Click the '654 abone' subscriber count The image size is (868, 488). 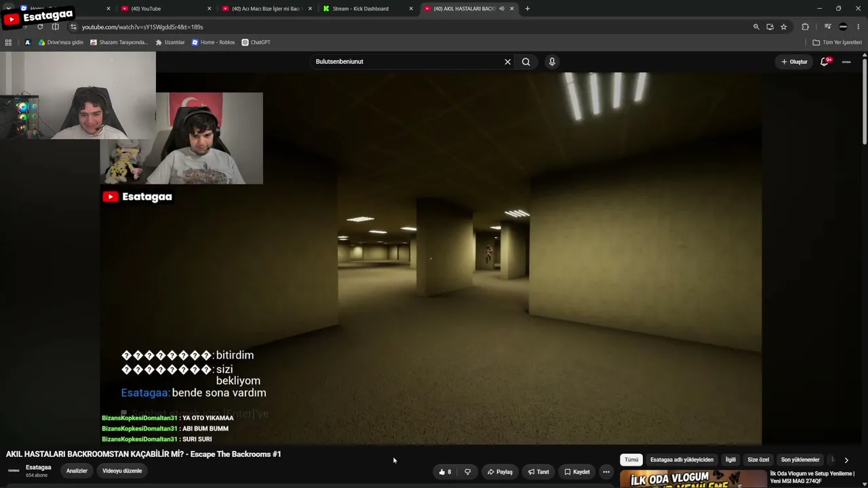[37, 476]
